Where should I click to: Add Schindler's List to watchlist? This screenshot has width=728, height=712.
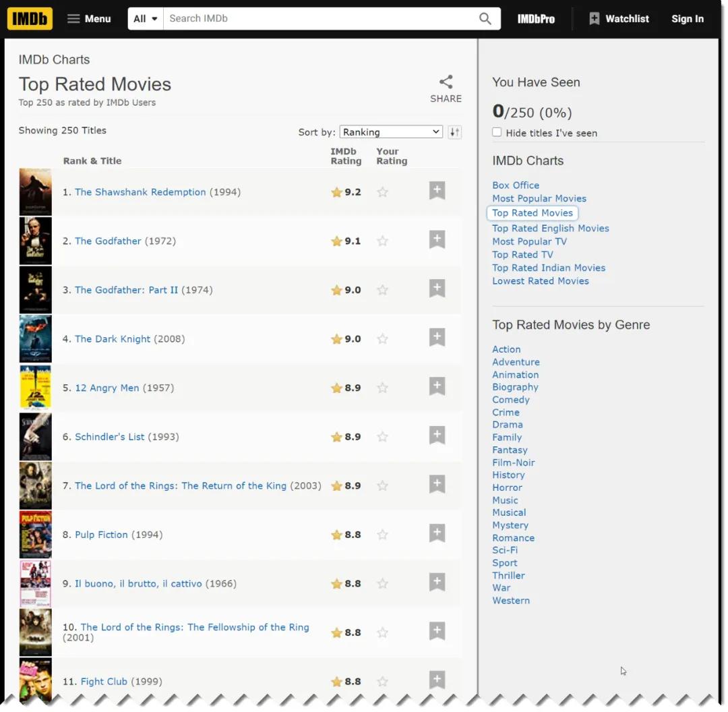(437, 435)
